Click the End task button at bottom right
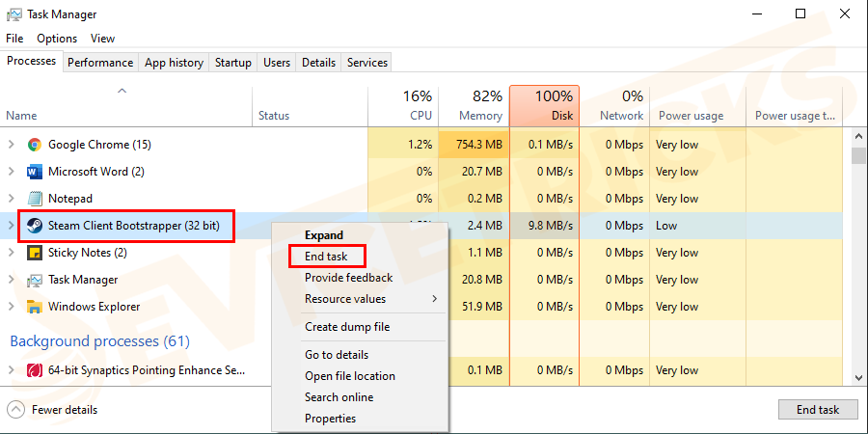The image size is (868, 434). pos(818,410)
